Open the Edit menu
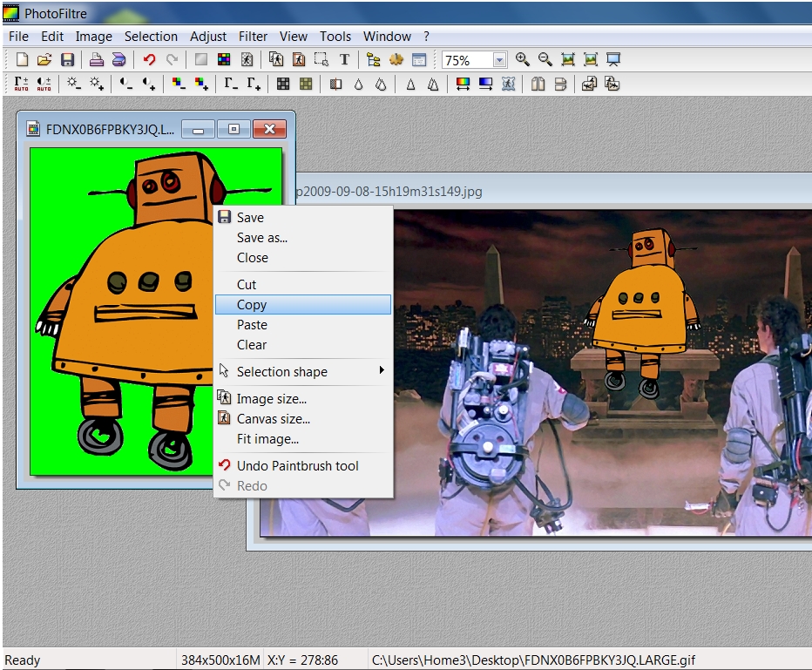Viewport: 812px width, 670px height. (x=52, y=37)
